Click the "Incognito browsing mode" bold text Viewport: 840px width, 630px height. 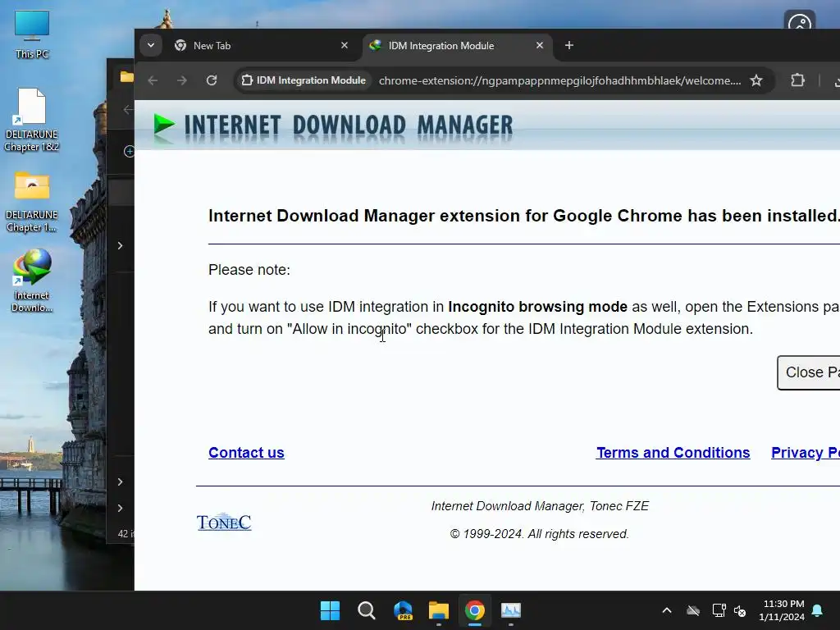(537, 307)
